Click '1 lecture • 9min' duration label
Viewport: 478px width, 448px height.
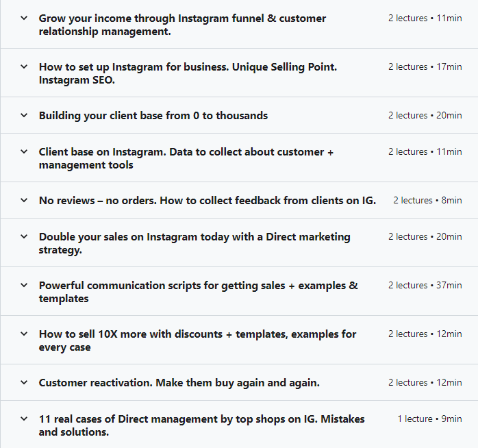click(429, 419)
